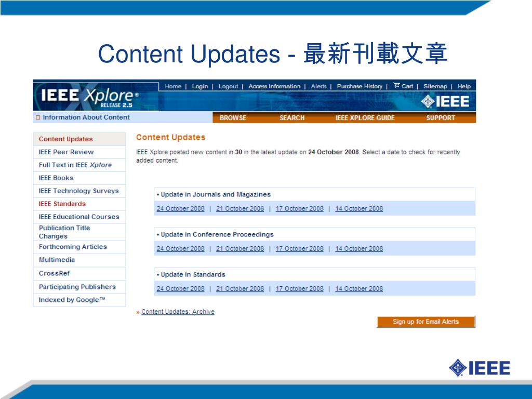
Task: Select Content Updates in the sidebar
Action: 79,139
